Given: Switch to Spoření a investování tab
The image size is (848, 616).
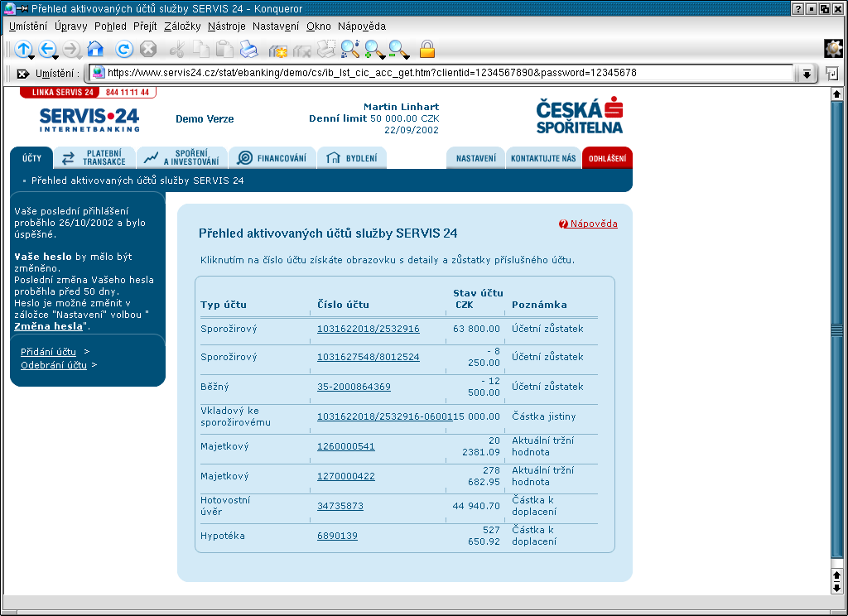Looking at the screenshot, I should [x=182, y=158].
